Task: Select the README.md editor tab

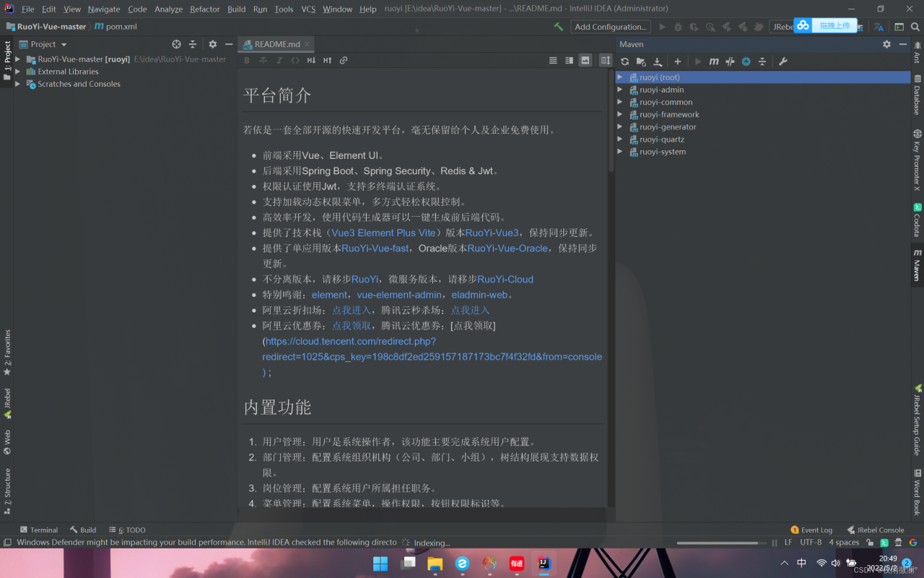Action: pyautogui.click(x=276, y=44)
